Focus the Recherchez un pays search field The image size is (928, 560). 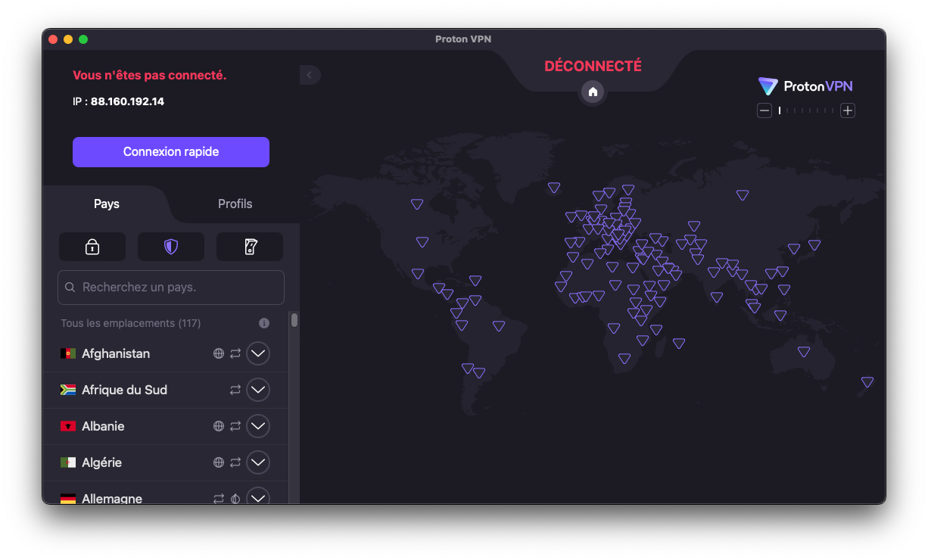(x=171, y=288)
